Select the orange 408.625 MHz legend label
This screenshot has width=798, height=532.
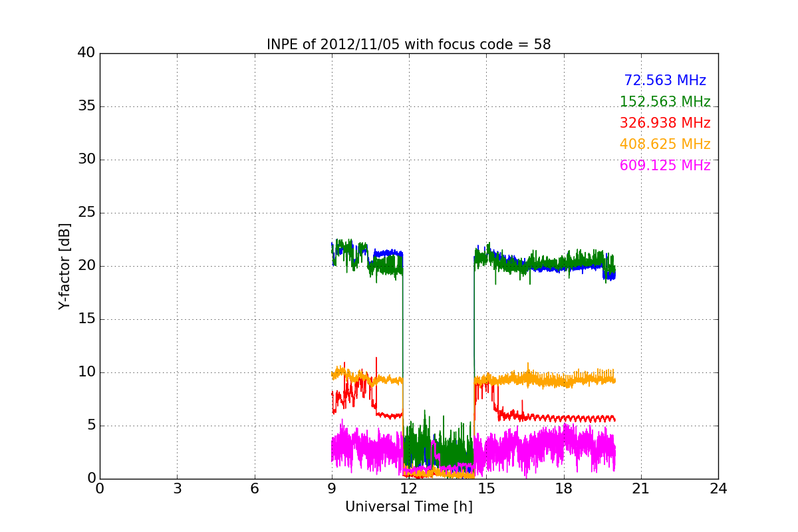point(665,144)
